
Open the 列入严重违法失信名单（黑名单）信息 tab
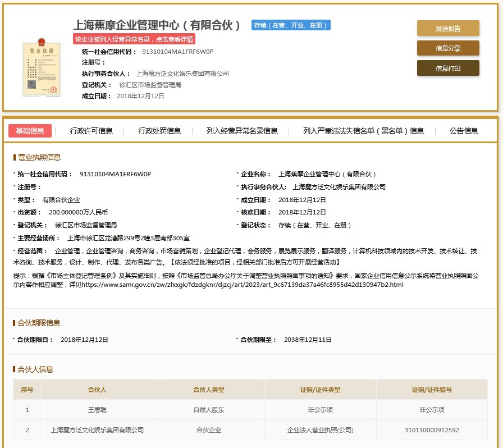(363, 131)
